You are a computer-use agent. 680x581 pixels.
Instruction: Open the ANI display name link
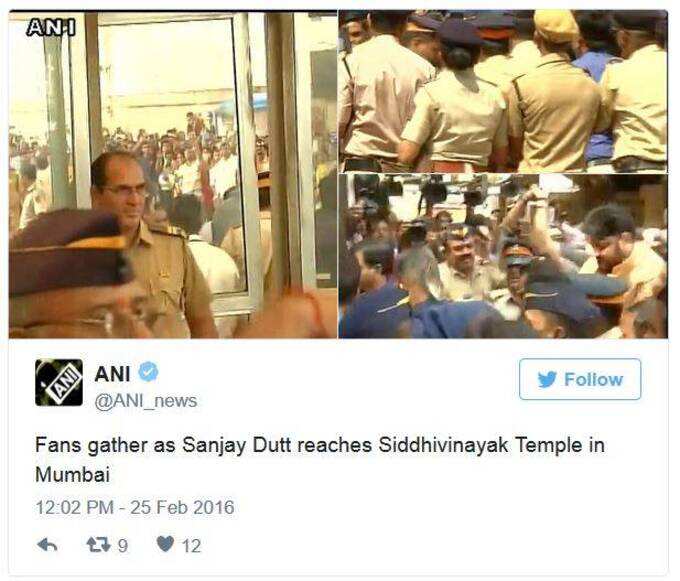tap(112, 374)
